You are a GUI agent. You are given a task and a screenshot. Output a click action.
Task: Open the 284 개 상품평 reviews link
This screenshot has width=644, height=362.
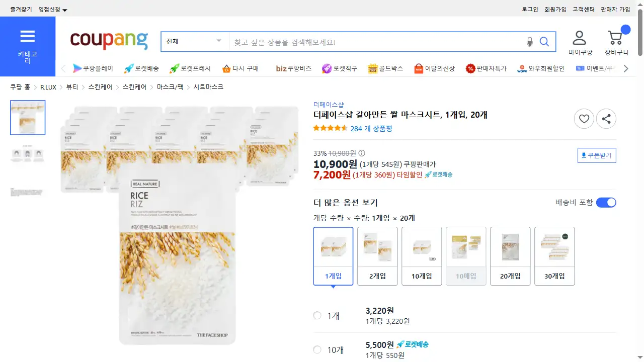pyautogui.click(x=371, y=129)
